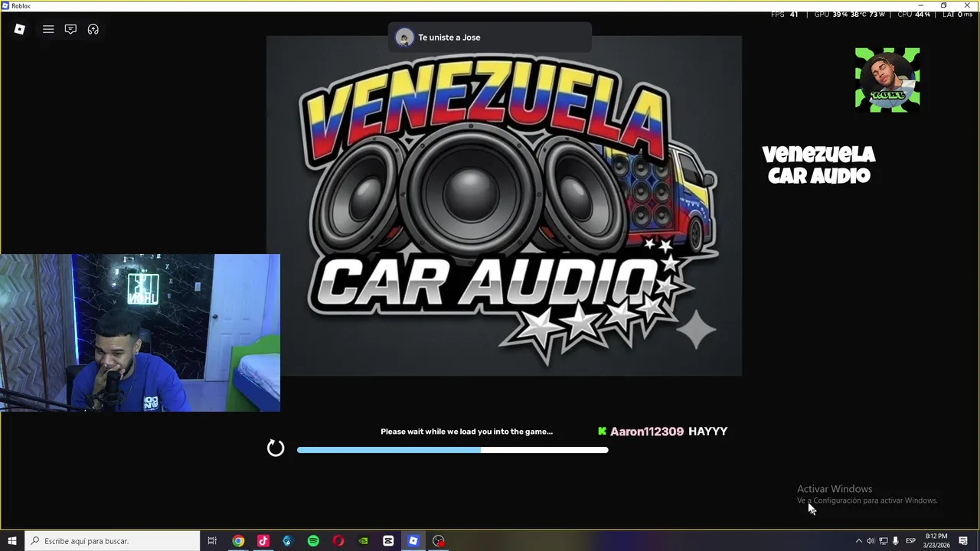Open Opera browser from the taskbar
Image resolution: width=980 pixels, height=551 pixels.
click(x=338, y=541)
